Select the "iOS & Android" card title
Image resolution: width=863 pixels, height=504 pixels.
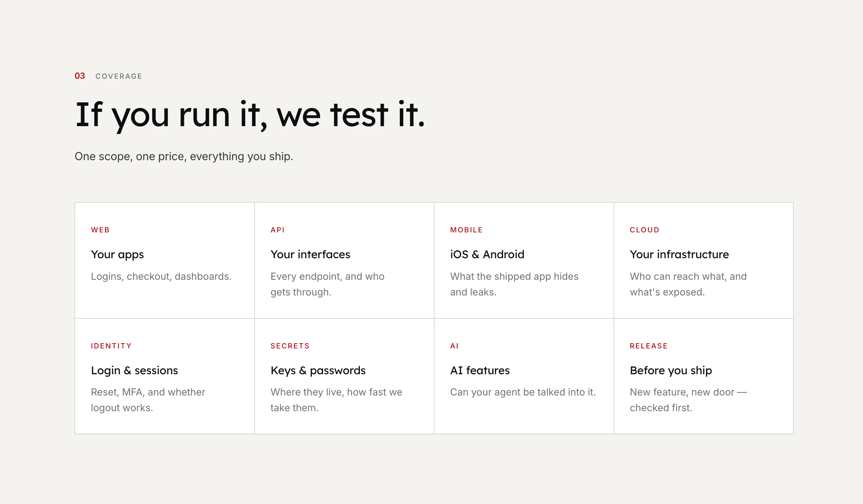coord(487,254)
